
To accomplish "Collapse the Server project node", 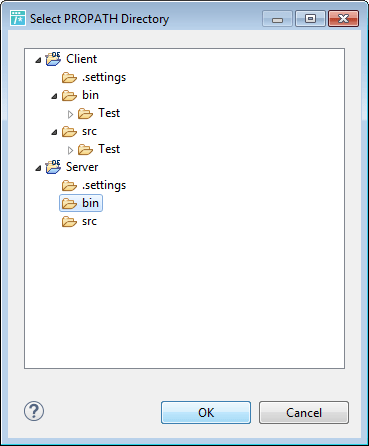I will tap(38, 168).
